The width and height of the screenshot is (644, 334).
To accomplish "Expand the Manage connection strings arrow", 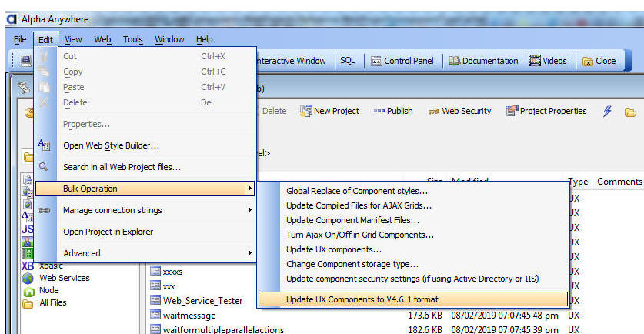I will click(249, 209).
